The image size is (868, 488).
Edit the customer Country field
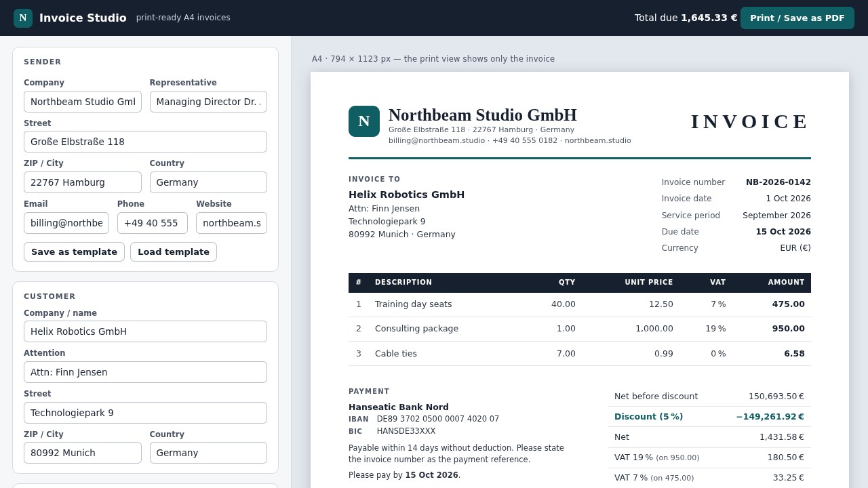point(208,453)
